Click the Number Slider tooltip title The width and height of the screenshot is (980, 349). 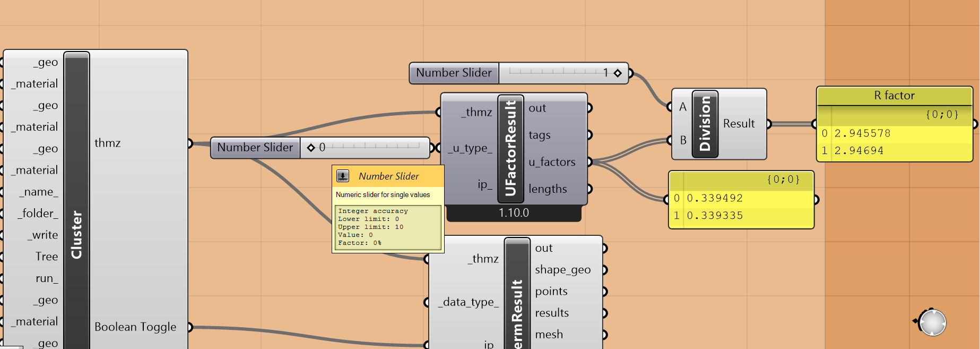(x=388, y=176)
